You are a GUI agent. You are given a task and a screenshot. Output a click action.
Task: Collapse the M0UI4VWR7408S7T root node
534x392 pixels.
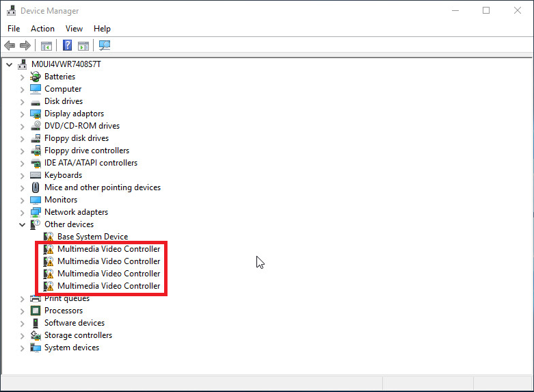tap(9, 64)
